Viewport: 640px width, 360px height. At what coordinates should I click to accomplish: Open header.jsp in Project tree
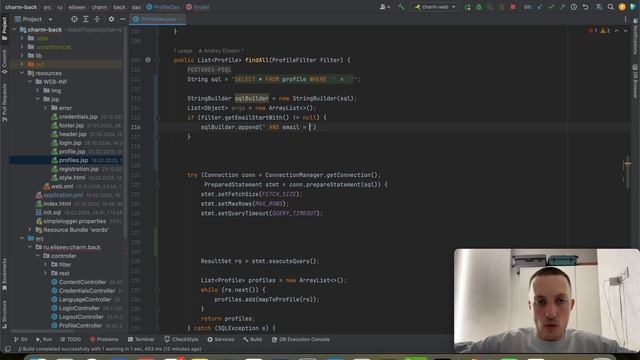72,134
